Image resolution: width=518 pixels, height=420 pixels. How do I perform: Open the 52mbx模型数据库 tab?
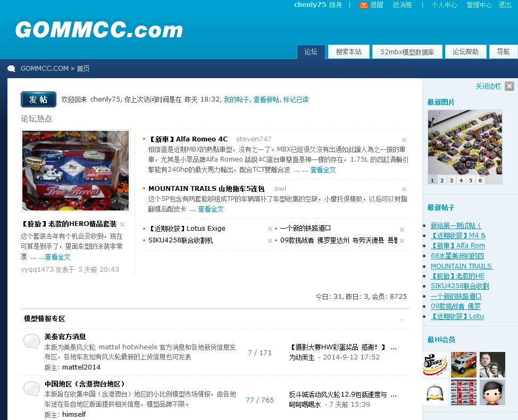click(407, 52)
